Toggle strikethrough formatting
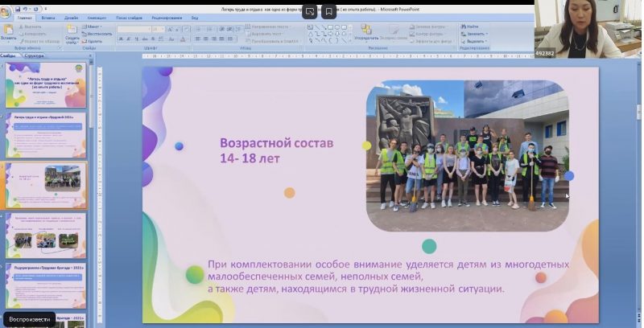The height and width of the screenshot is (328, 644). click(145, 39)
